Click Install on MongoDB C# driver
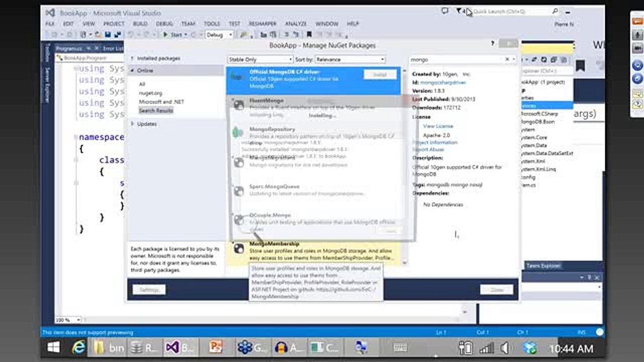This screenshot has height=362, width=644. coord(380,74)
